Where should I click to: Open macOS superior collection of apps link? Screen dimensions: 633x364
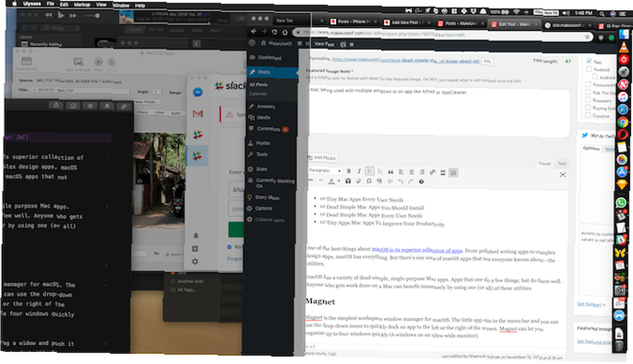417,250
